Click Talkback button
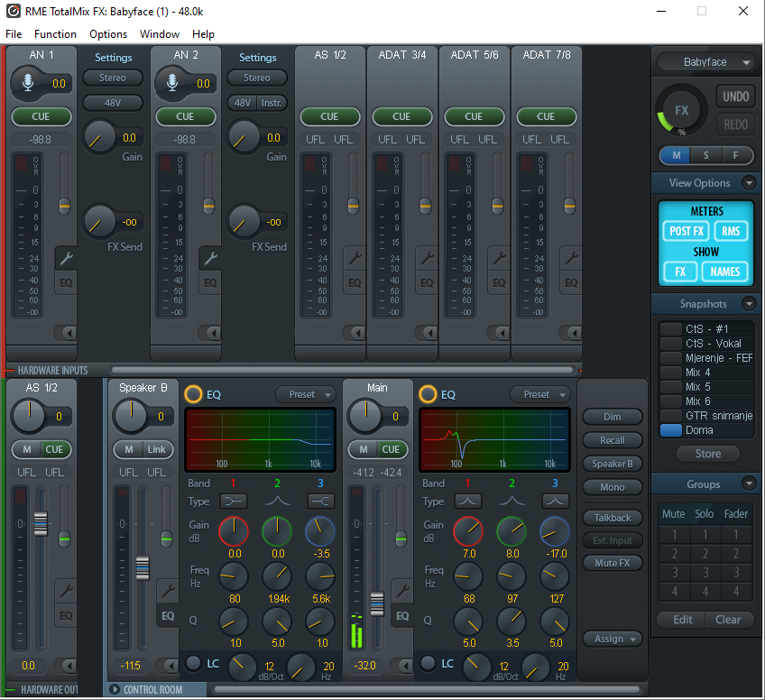This screenshot has width=765, height=700. (x=613, y=518)
